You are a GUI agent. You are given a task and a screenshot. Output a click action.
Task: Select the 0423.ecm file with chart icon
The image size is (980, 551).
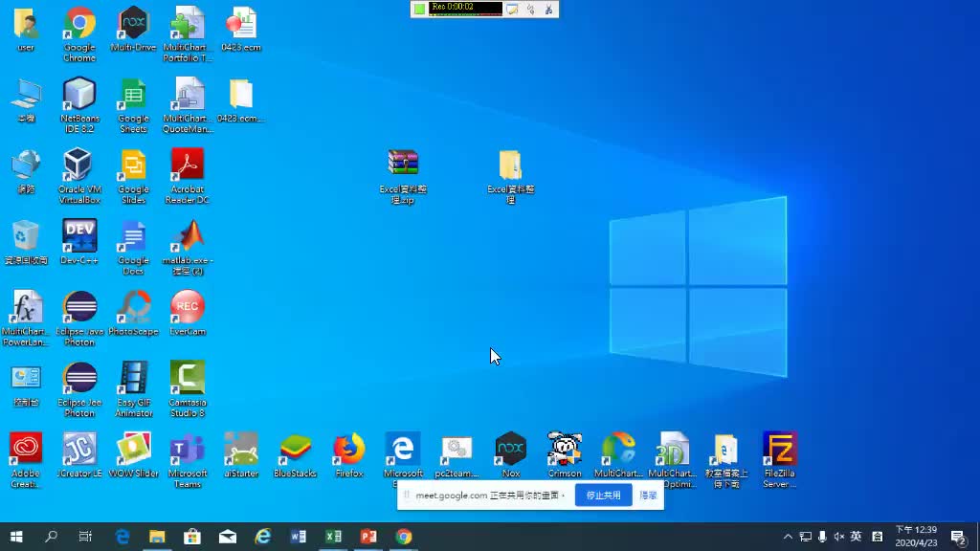[x=241, y=30]
